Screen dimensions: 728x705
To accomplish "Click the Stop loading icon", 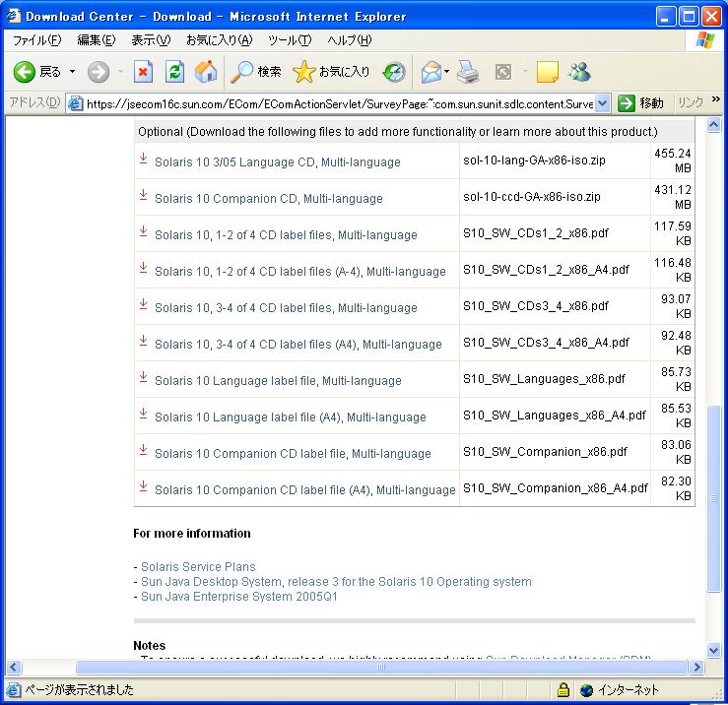I will pos(143,72).
